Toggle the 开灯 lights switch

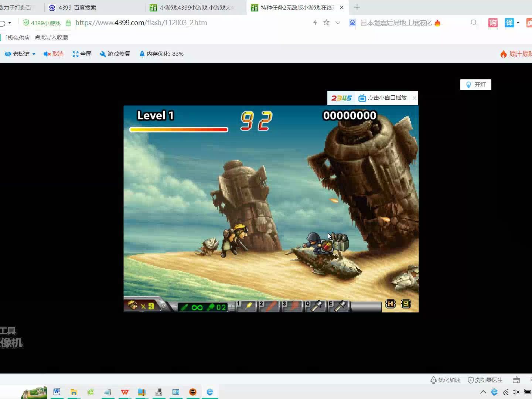point(475,85)
